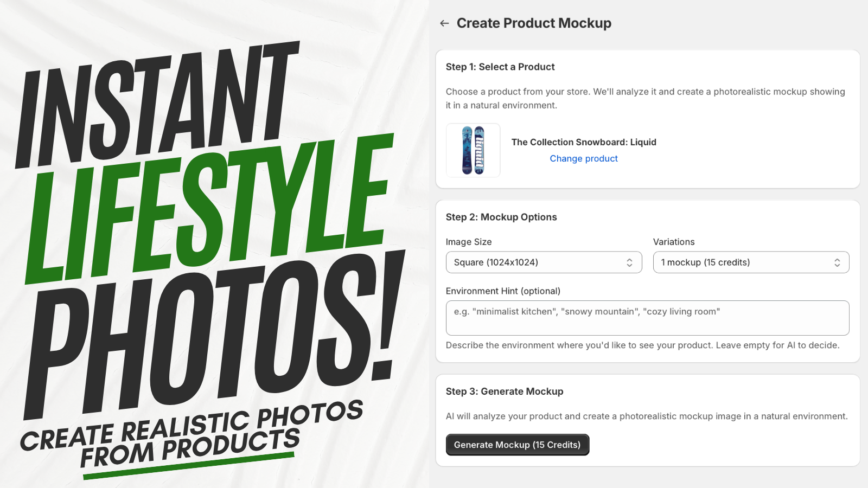Viewport: 868px width, 488px height.
Task: Click the green LIFESTYLE headline text
Action: click(x=209, y=209)
